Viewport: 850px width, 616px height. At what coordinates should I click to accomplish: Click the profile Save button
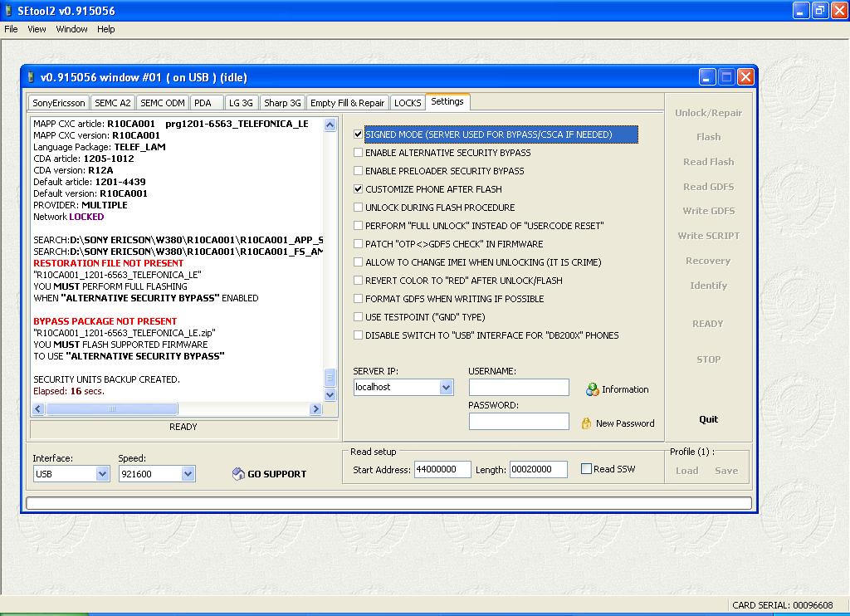click(726, 471)
